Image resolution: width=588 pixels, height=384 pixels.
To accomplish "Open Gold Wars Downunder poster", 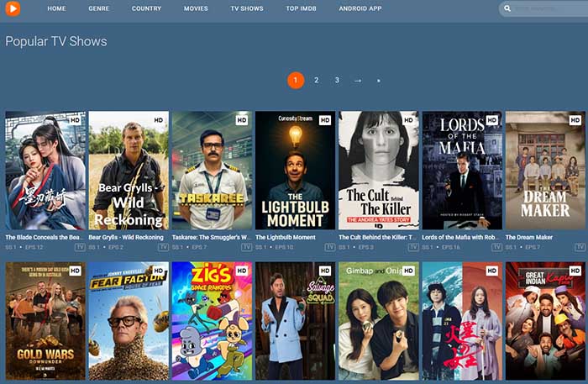I will pos(45,321).
